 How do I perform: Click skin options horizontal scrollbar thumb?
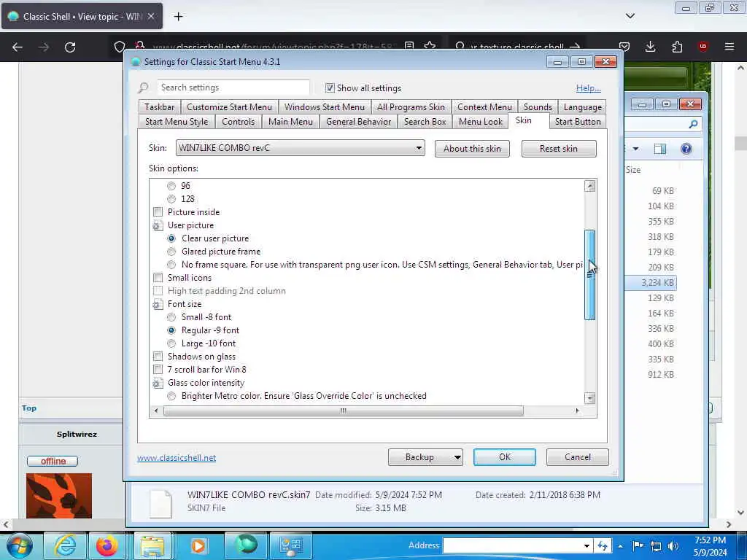343,411
